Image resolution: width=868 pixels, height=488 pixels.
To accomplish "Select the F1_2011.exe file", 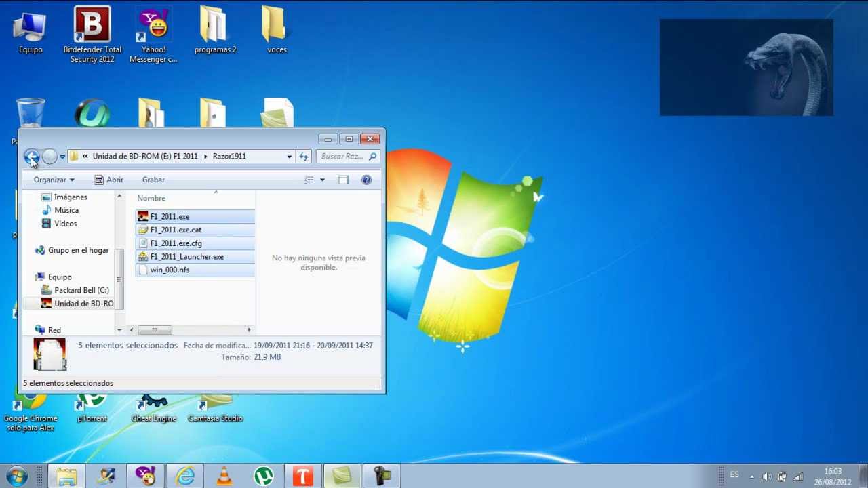I will pyautogui.click(x=195, y=216).
